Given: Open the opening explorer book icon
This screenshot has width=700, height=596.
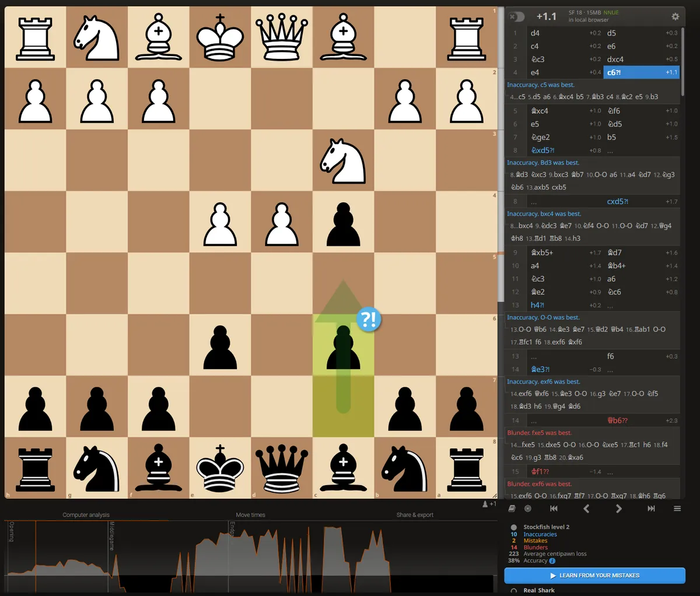Looking at the screenshot, I should 512,508.
